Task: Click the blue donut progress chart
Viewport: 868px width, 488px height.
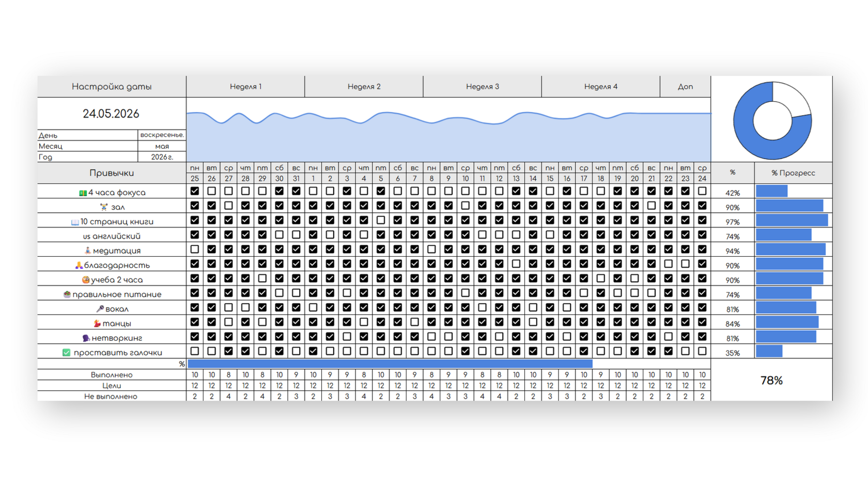Action: 772,121
